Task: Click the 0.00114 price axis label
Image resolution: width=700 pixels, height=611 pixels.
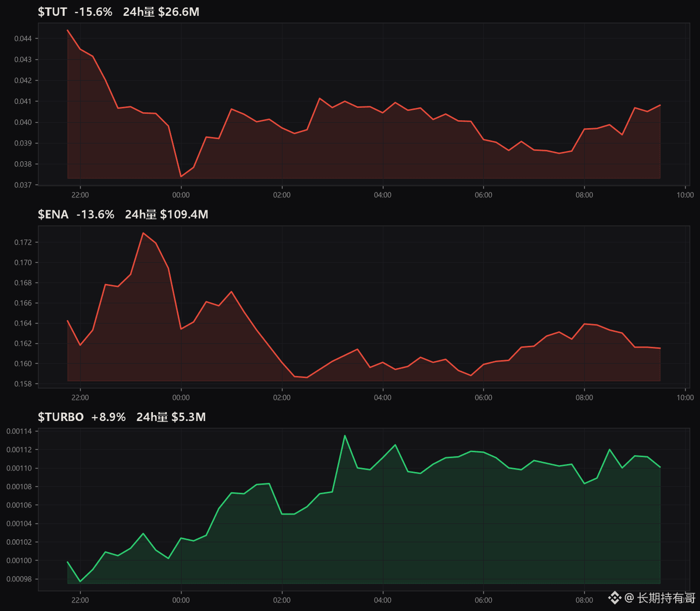Action: (19, 431)
